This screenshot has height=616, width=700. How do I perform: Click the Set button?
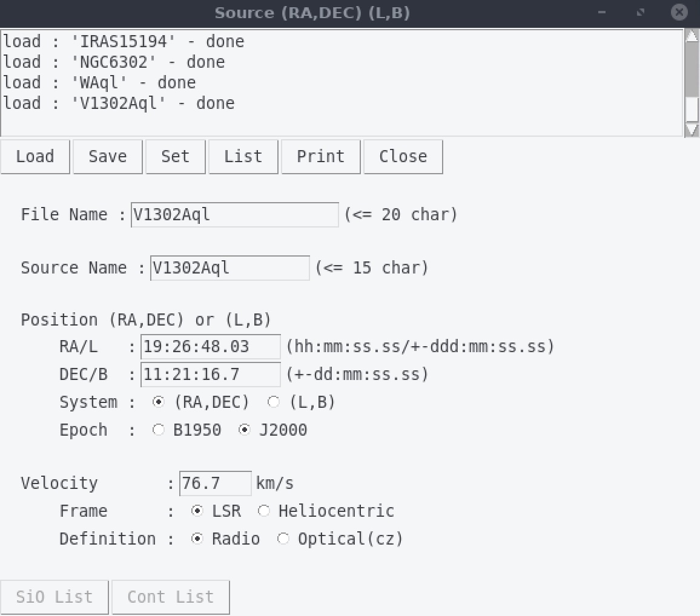point(175,157)
